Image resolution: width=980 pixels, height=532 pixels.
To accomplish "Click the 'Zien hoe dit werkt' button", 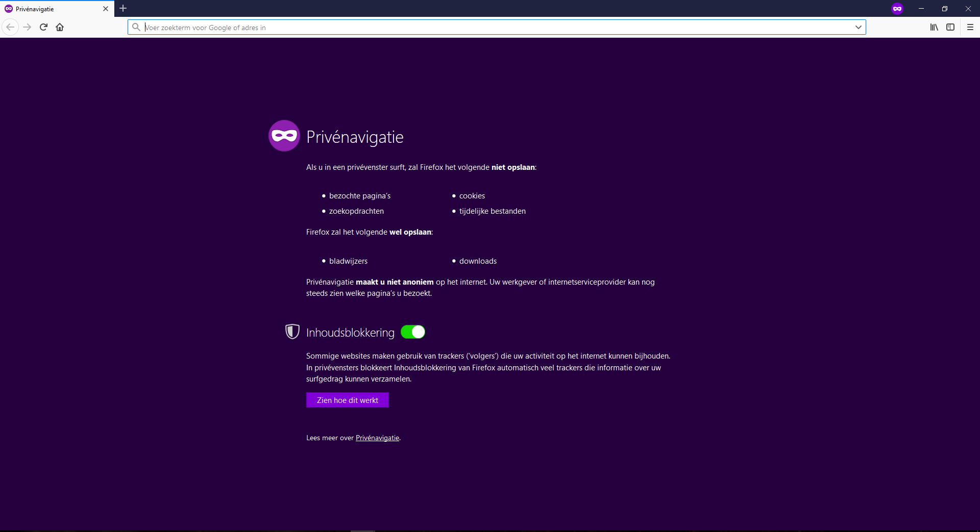I will [x=348, y=400].
